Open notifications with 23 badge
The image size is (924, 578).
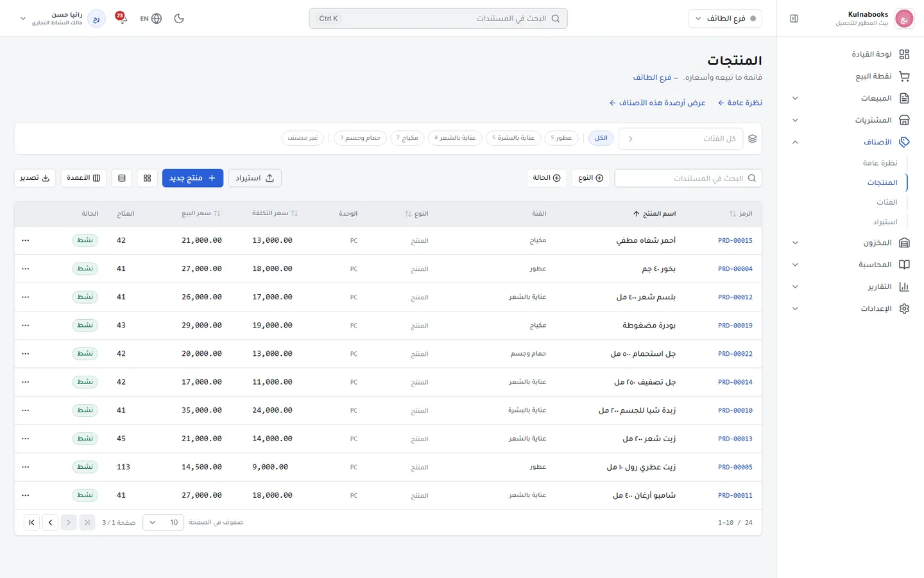(x=121, y=18)
